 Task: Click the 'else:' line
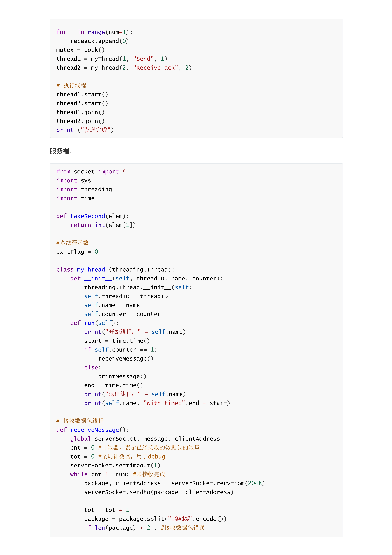click(x=93, y=368)
